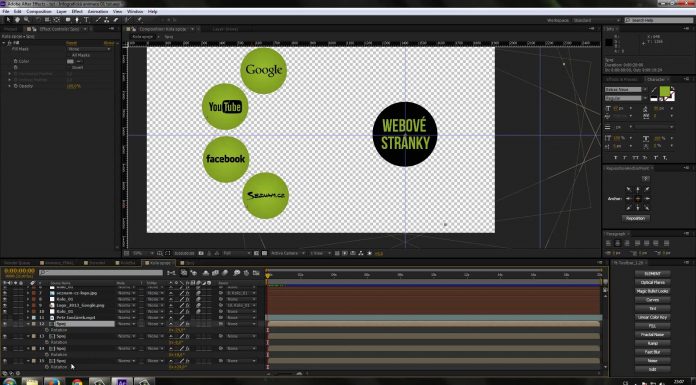Screen dimensions: 696x385
Task: Select center text alignment in Paragraph panel
Action: (617, 243)
